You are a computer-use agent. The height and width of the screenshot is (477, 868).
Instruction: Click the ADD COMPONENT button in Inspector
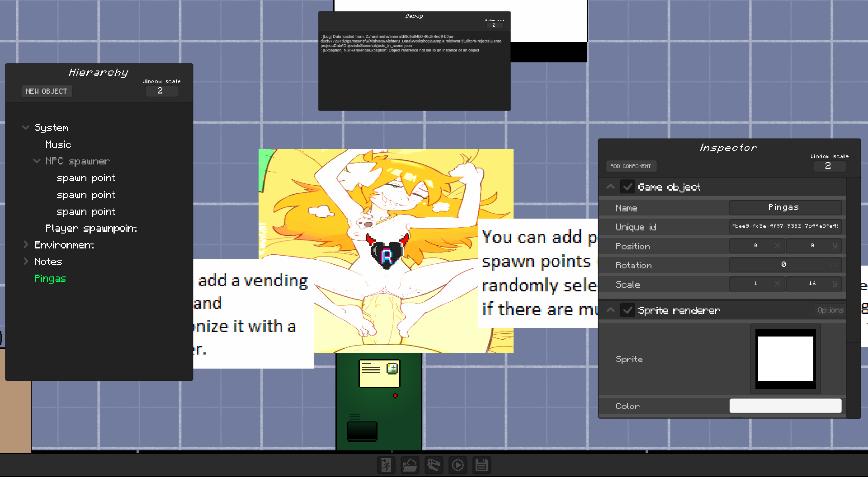tap(631, 166)
